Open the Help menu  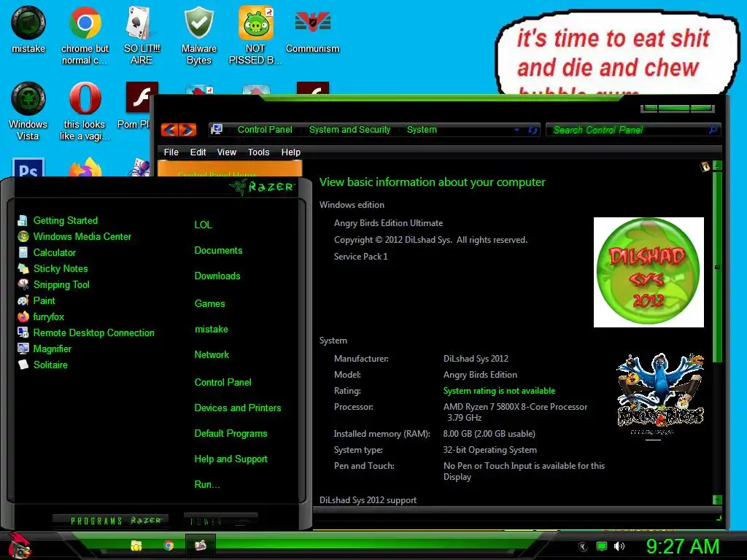pyautogui.click(x=290, y=152)
